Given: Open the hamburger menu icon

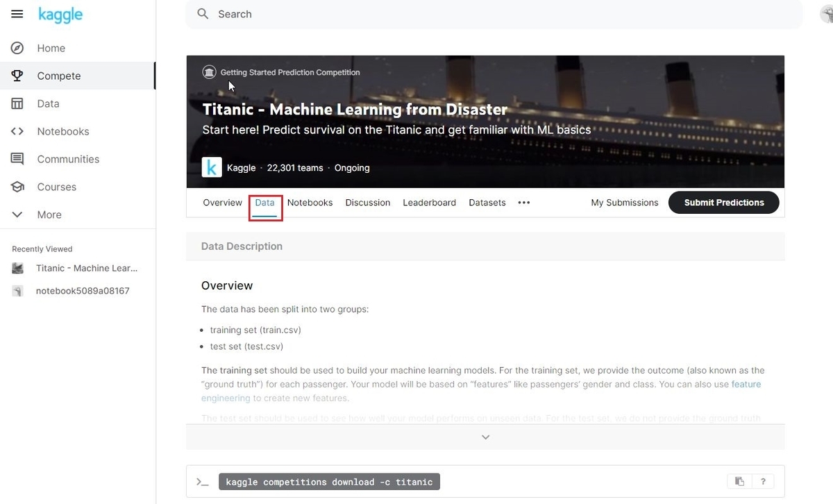Looking at the screenshot, I should point(17,14).
